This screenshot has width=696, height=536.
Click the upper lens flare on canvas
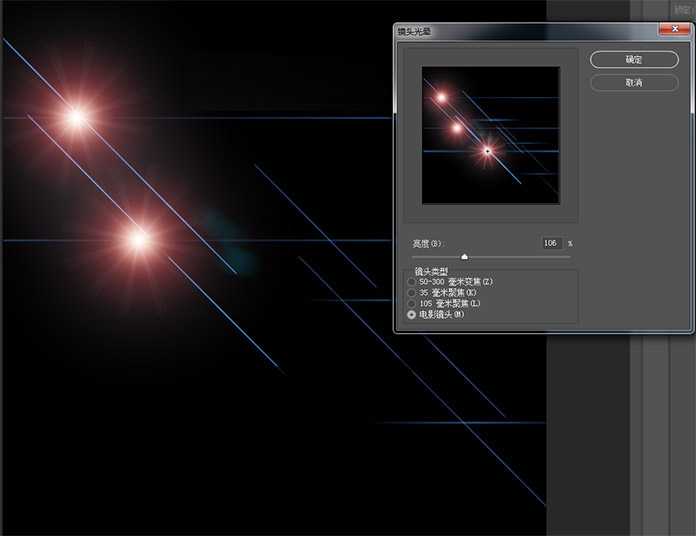[75, 118]
